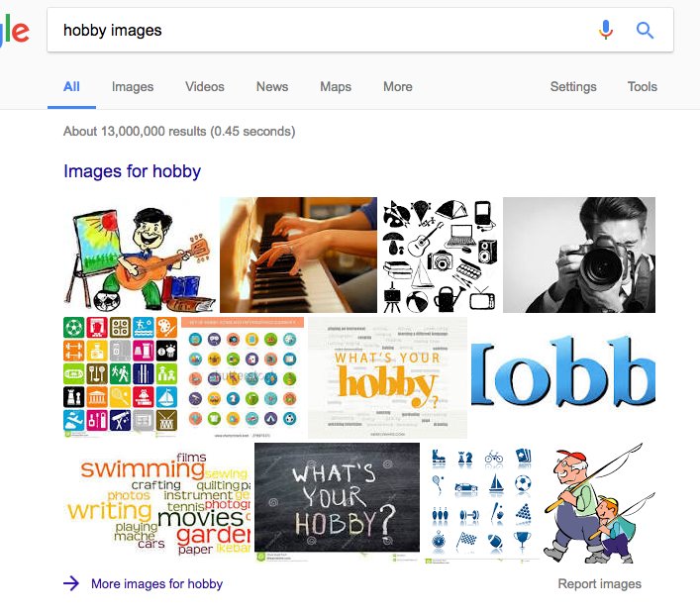Viewport: 700px width, 616px height.
Task: Open the chalkboard 'What's Your Hobby?' image
Action: pos(337,502)
